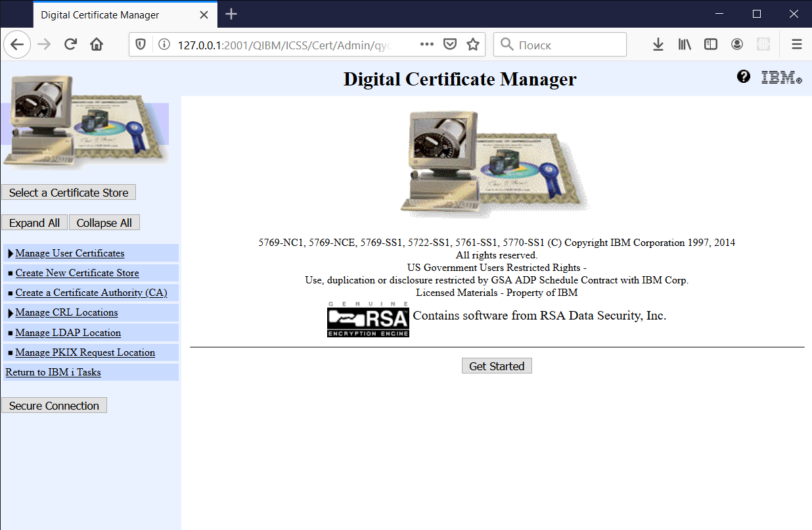Image resolution: width=812 pixels, height=530 pixels.
Task: Open the Help question mark icon
Action: click(744, 77)
